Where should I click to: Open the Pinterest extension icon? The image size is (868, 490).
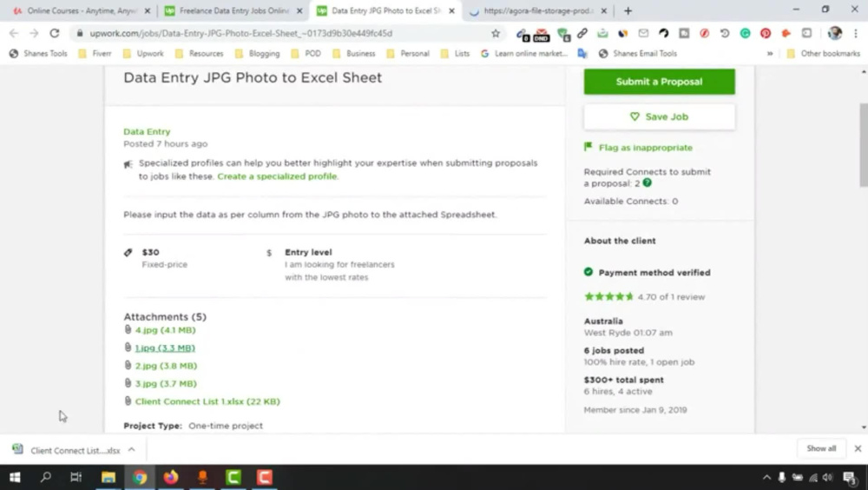coord(766,33)
